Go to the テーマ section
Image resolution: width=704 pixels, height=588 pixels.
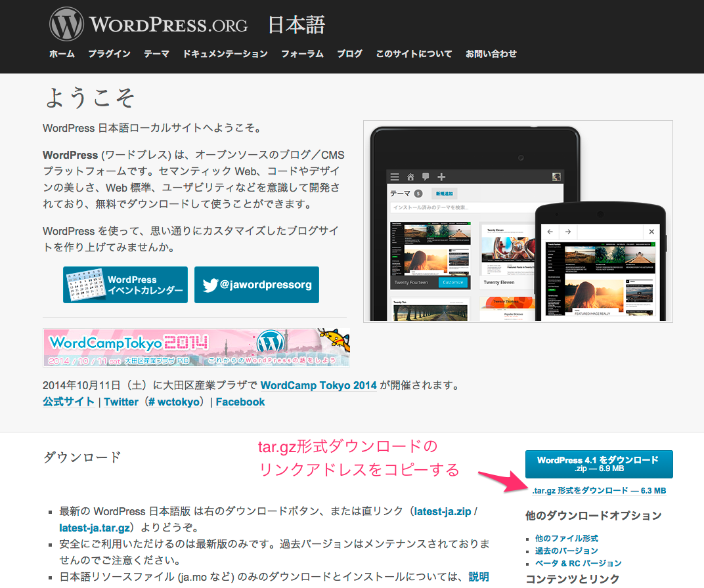click(156, 54)
